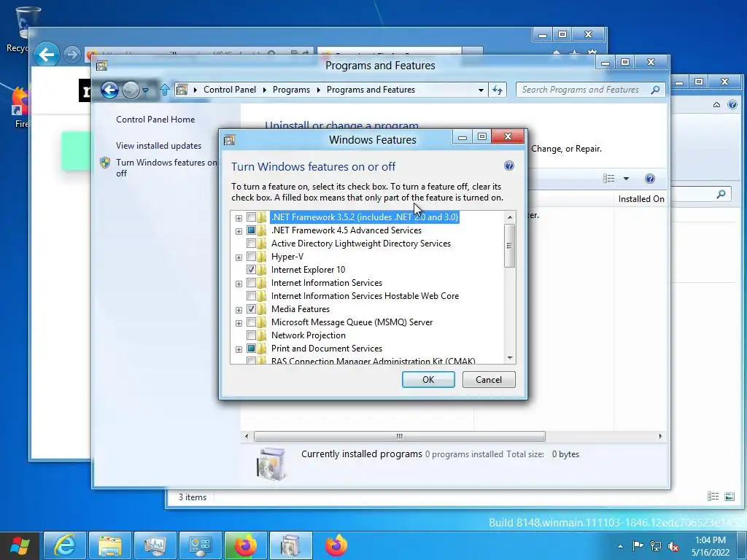Click Turn Windows features on or off link
747x560 pixels.
(166, 168)
